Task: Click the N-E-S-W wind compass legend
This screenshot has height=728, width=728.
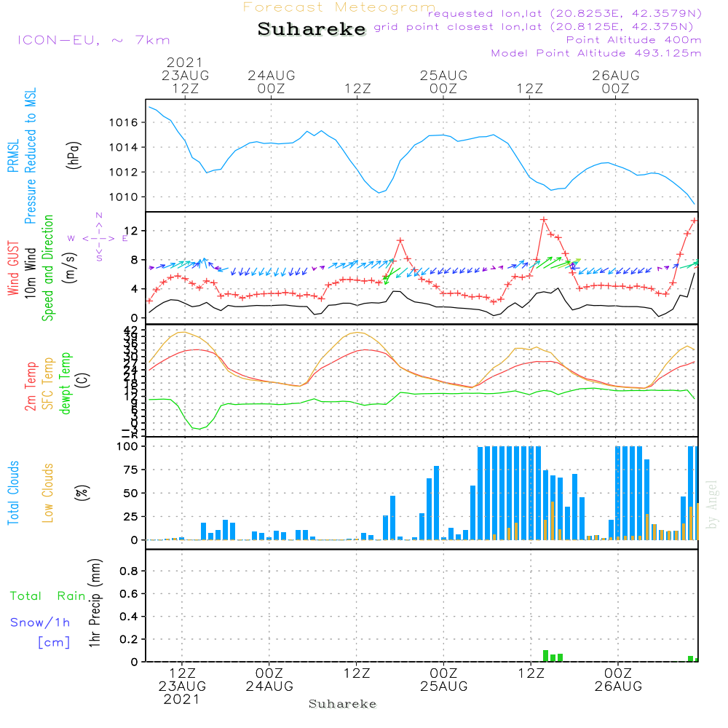Action: [x=98, y=237]
